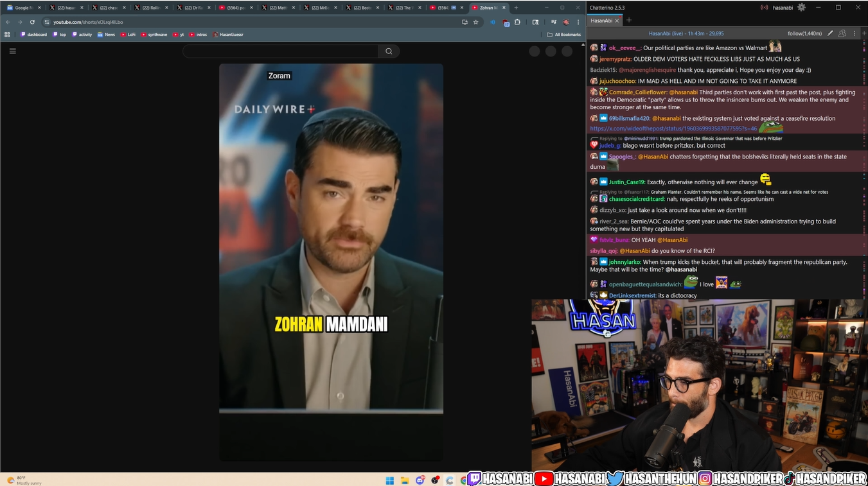Click the YouTube search magnifier button

pyautogui.click(x=389, y=51)
